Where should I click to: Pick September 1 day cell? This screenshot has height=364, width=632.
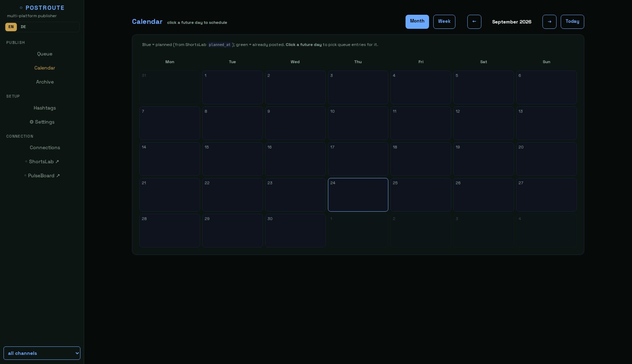tap(232, 87)
